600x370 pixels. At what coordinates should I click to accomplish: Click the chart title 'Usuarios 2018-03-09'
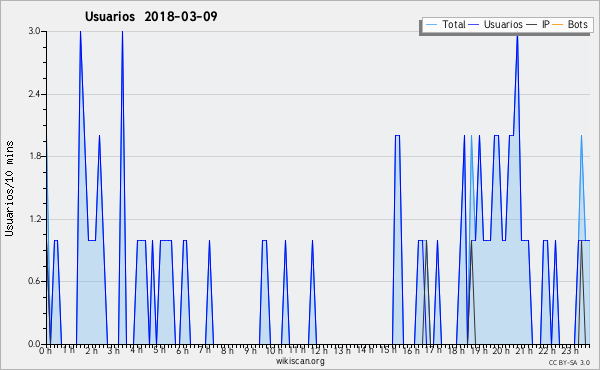pyautogui.click(x=151, y=16)
